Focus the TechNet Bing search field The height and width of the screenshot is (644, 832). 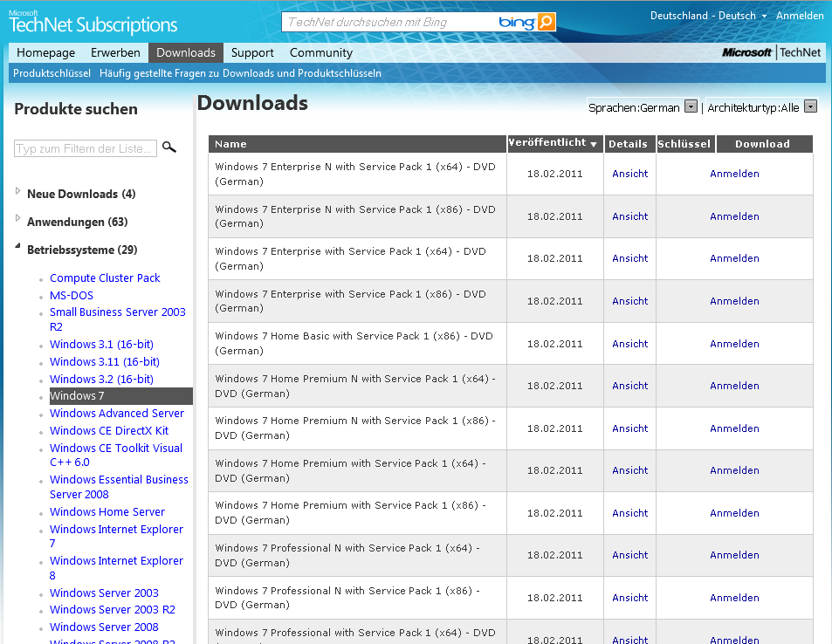[x=390, y=23]
